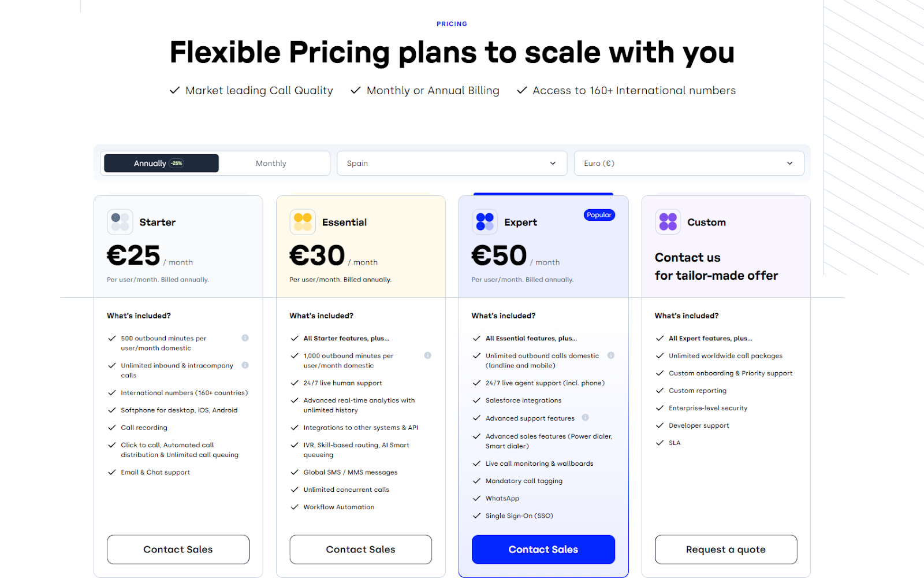Click the Popular badge on Expert plan
The height and width of the screenshot is (586, 924).
tap(599, 215)
